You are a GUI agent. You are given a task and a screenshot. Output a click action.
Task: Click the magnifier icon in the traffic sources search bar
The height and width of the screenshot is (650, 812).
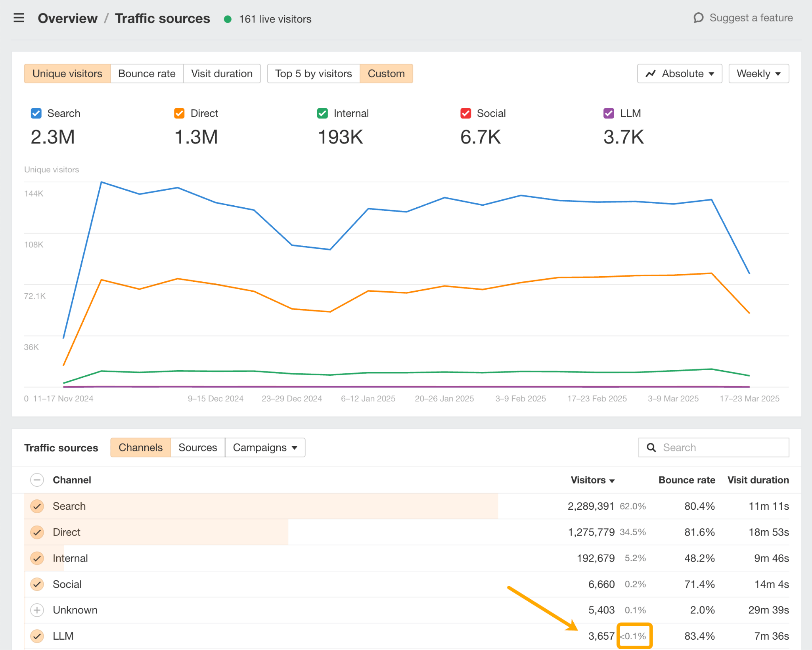click(651, 447)
